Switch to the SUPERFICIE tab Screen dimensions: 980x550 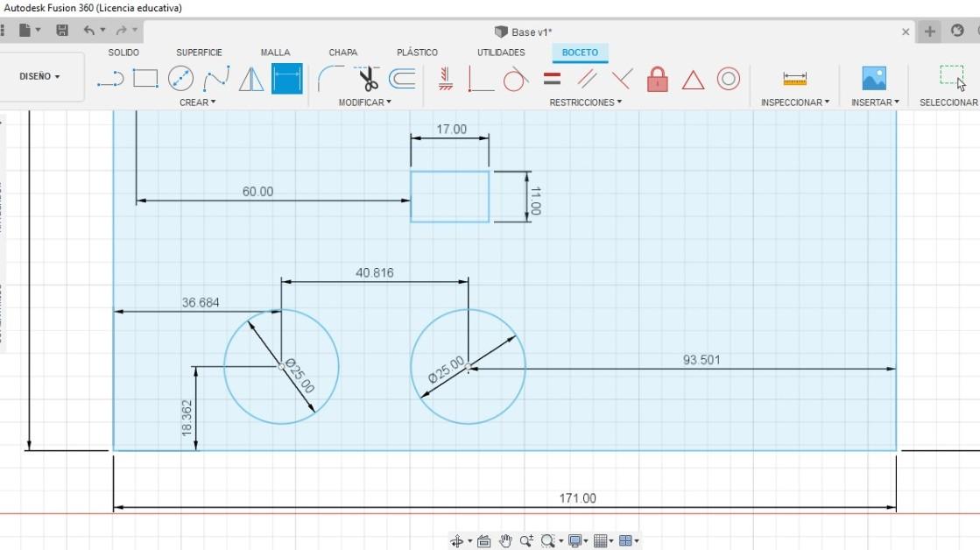coord(200,53)
